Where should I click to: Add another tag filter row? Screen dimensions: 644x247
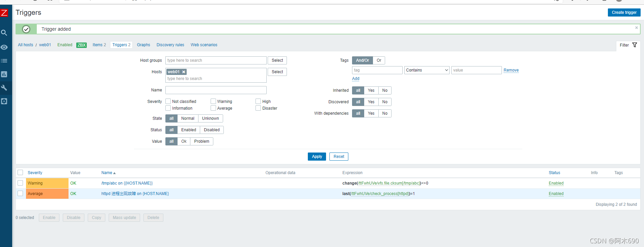pyautogui.click(x=356, y=79)
